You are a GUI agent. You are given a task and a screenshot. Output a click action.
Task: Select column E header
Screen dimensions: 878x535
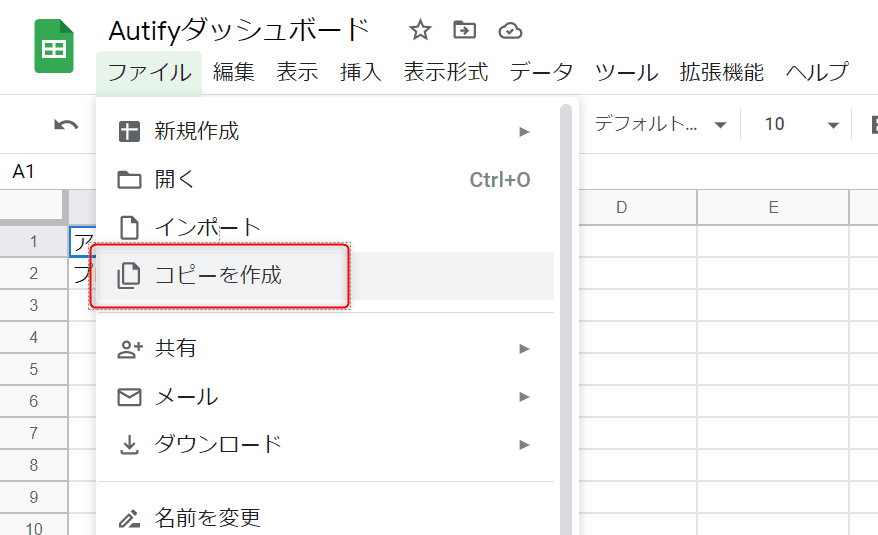(773, 208)
